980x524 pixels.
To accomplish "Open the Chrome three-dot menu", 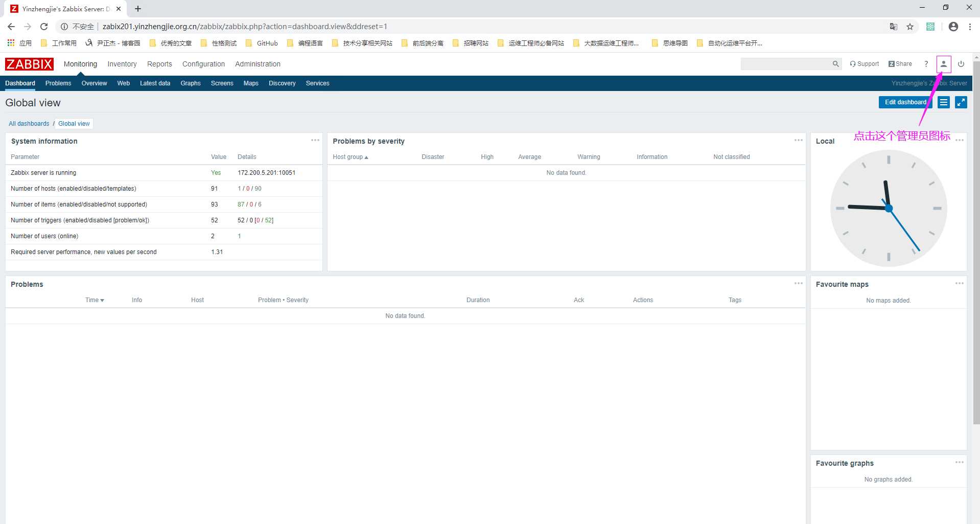I will point(970,27).
